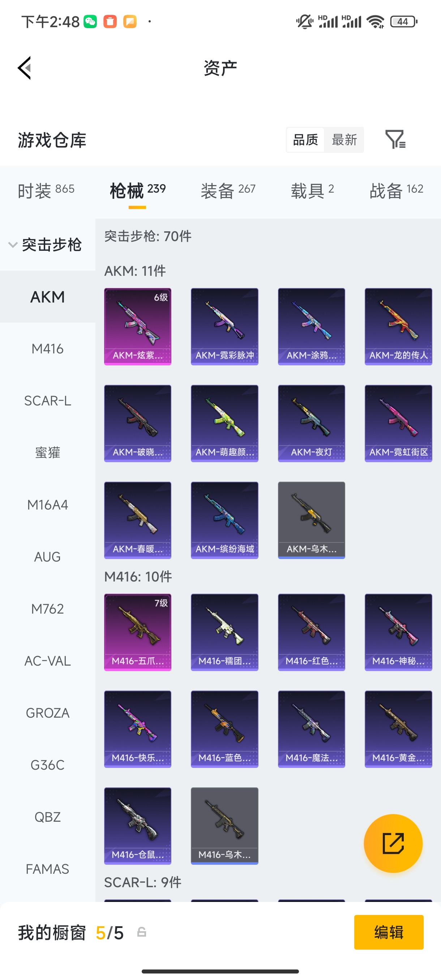The height and width of the screenshot is (980, 441).
Task: Select GROZA in the sidebar list
Action: click(48, 713)
